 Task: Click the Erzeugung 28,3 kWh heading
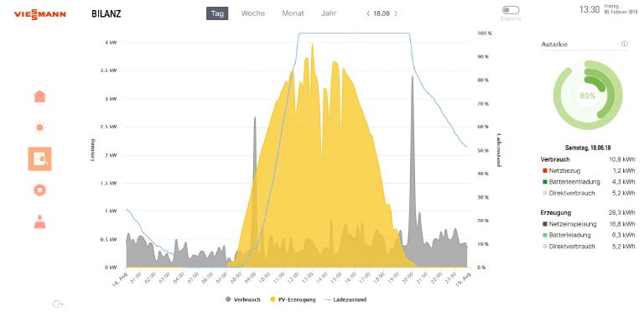pyautogui.click(x=588, y=213)
